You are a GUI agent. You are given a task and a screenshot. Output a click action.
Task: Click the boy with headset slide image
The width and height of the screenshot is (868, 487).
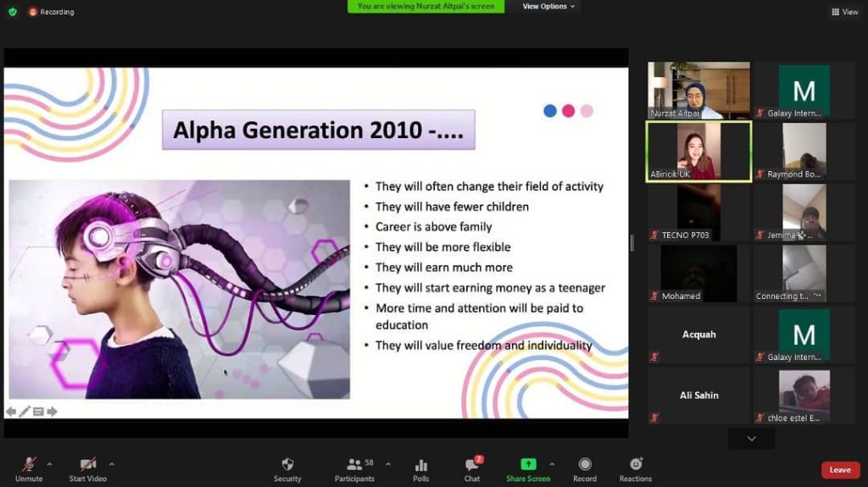180,289
